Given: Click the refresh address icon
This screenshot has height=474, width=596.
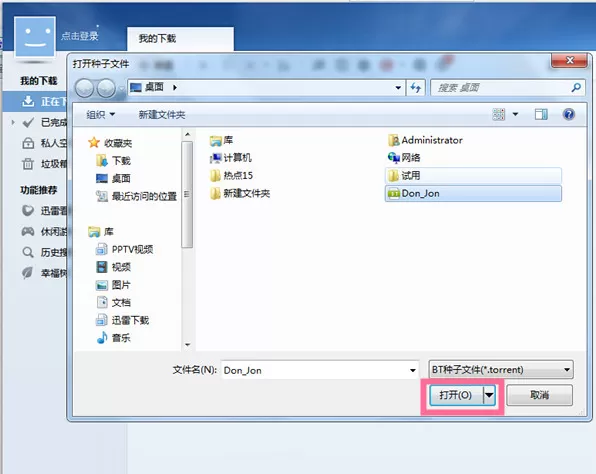Looking at the screenshot, I should pyautogui.click(x=415, y=88).
